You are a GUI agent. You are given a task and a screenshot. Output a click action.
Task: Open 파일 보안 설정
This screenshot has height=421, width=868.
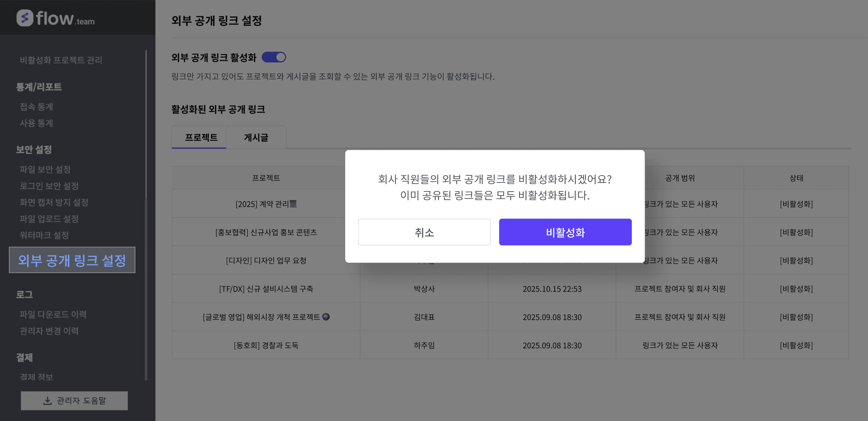45,169
